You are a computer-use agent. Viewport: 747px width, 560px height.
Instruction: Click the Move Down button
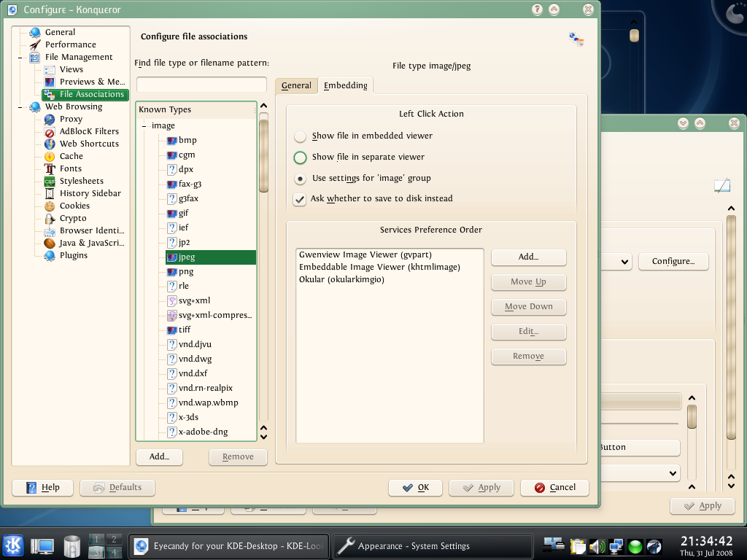click(528, 307)
